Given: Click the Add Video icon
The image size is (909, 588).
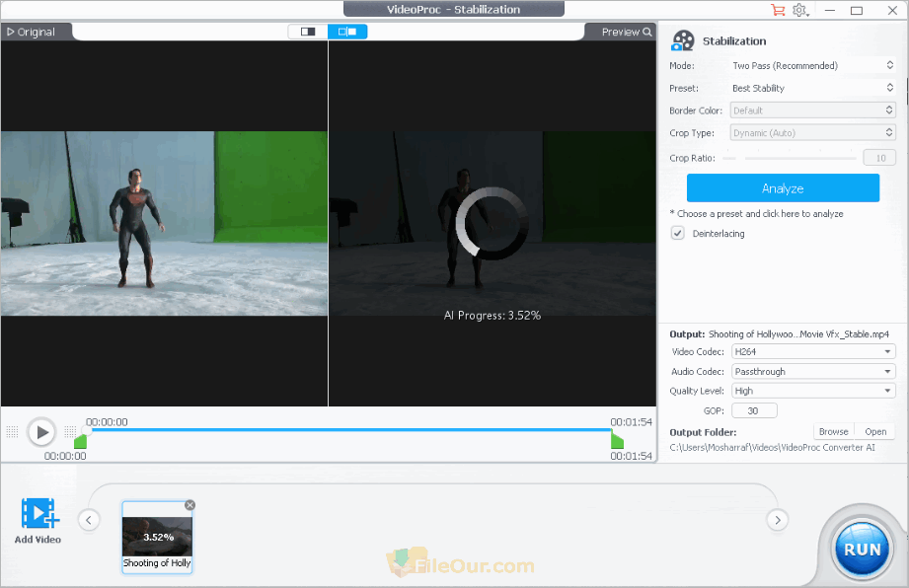Looking at the screenshot, I should coord(39,513).
